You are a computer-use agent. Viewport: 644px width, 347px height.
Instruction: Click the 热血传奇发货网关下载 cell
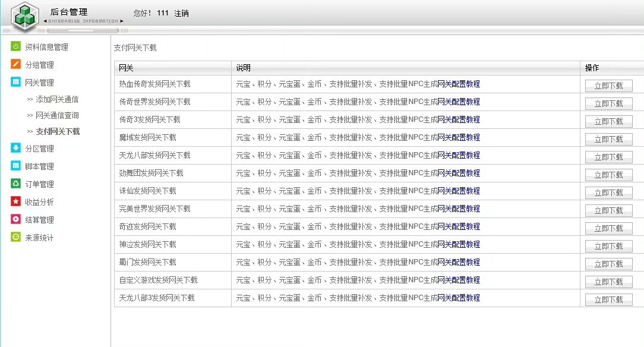(173, 84)
